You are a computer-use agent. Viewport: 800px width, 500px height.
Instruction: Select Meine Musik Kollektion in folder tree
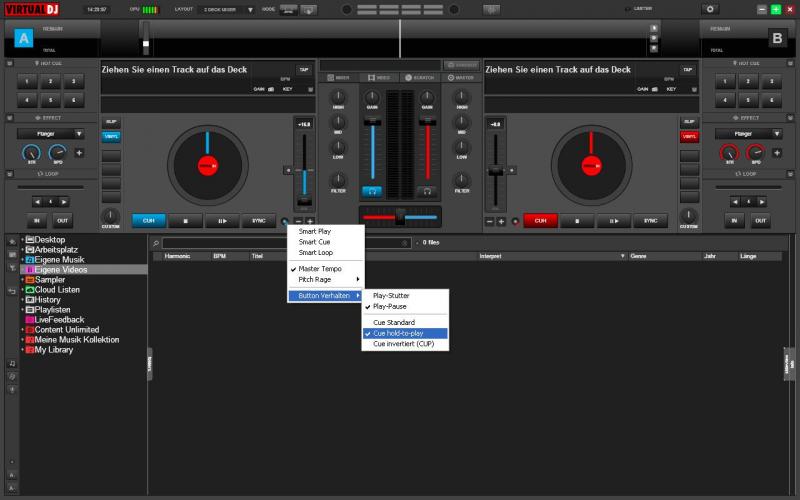[76, 340]
